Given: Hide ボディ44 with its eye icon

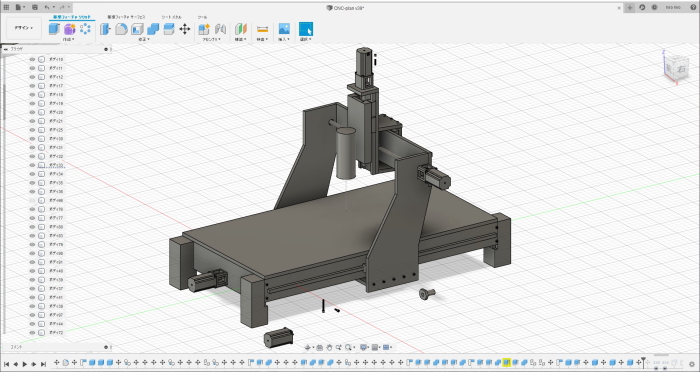Looking at the screenshot, I should pos(32,324).
